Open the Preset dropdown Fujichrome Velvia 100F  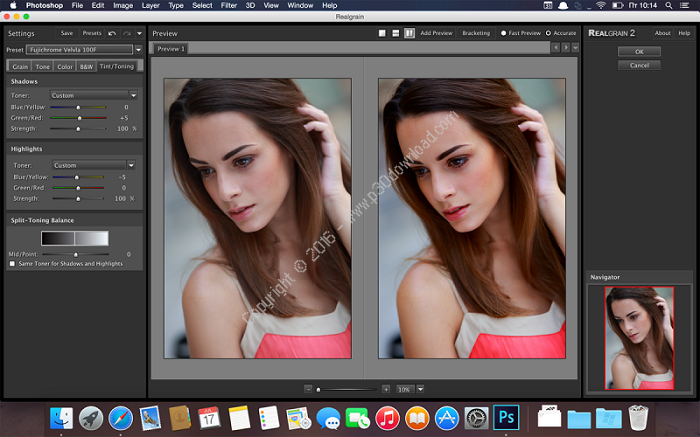(80, 49)
